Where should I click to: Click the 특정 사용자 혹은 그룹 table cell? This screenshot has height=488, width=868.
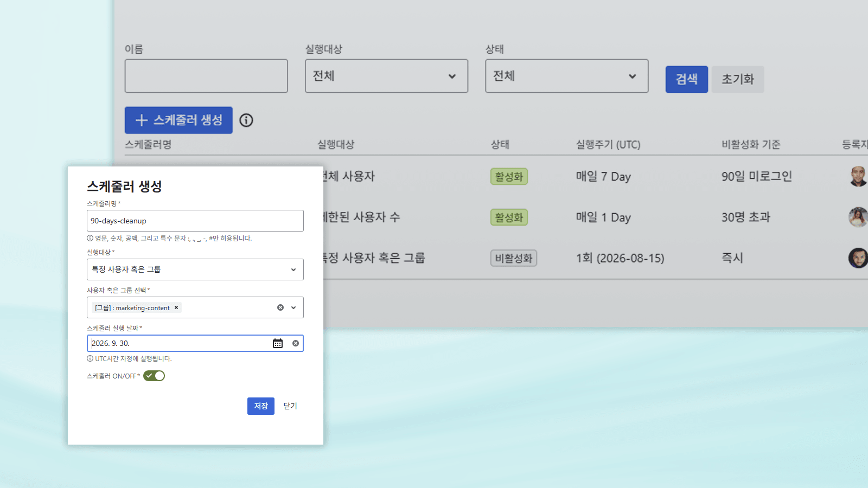(374, 258)
